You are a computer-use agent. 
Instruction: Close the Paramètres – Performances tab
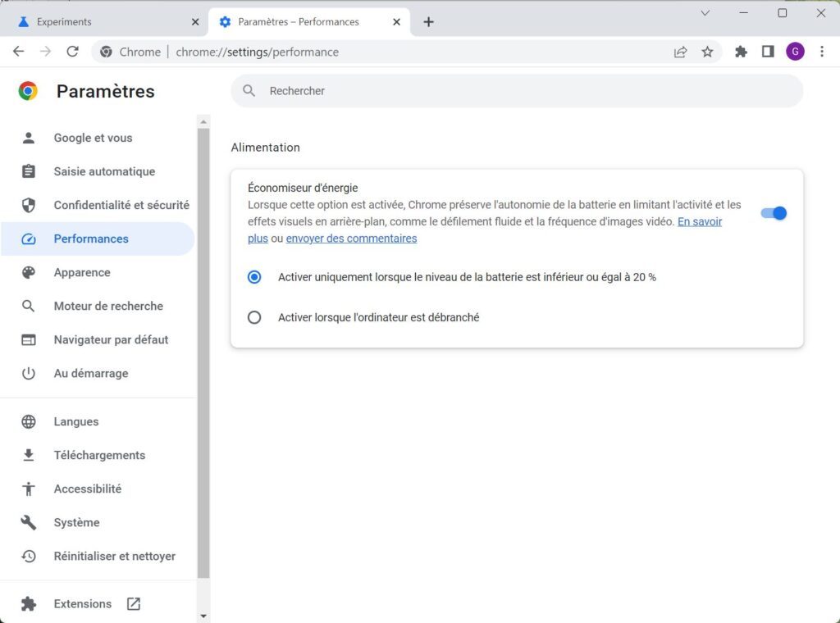(396, 22)
